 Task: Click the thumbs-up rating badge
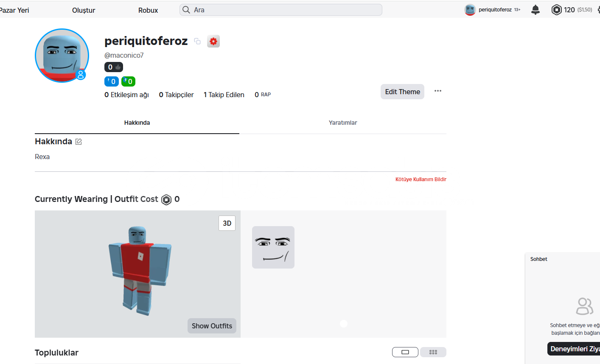coord(114,67)
